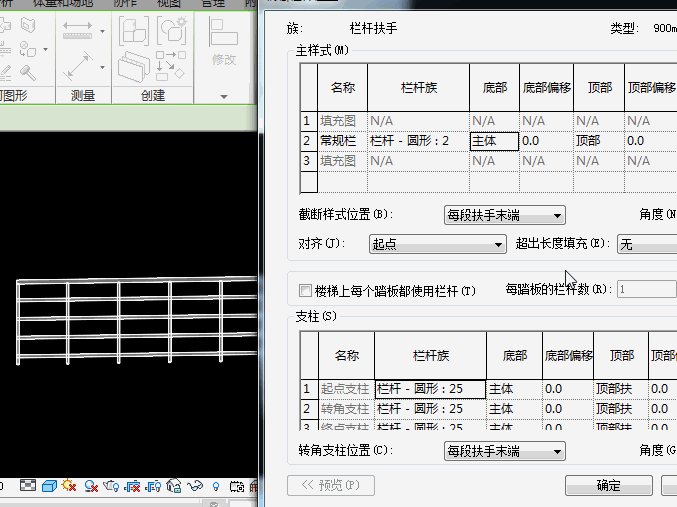Viewport: 677px width, 507px height.
Task: Enable 楼梯上每个踏板都使用栏杆 checkbox
Action: [306, 291]
